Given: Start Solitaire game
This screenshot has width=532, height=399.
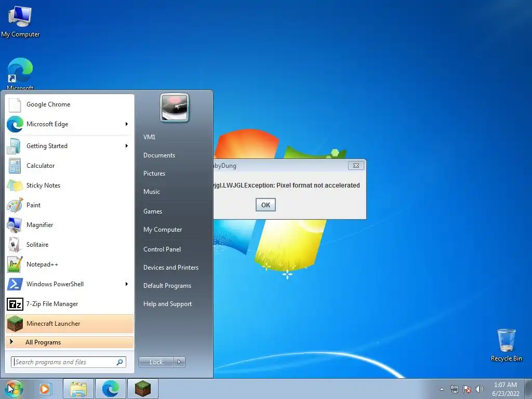Looking at the screenshot, I should [70, 245].
